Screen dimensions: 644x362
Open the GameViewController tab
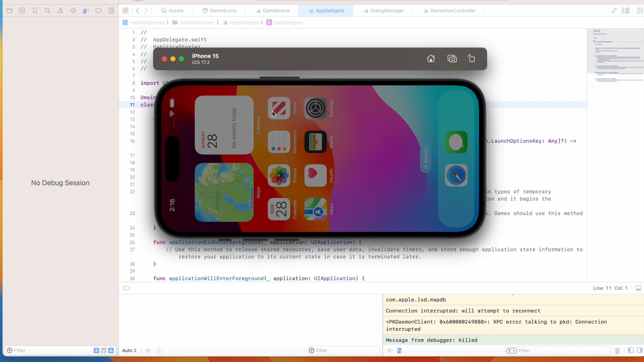(449, 11)
